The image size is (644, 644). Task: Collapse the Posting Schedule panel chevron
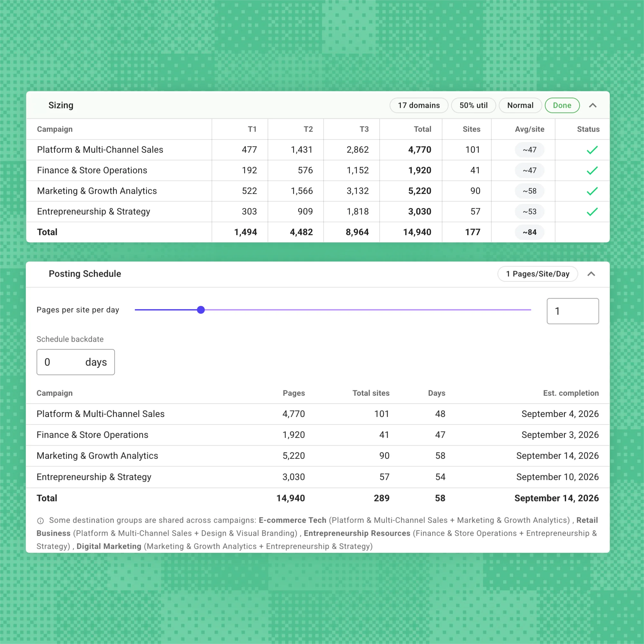point(591,274)
